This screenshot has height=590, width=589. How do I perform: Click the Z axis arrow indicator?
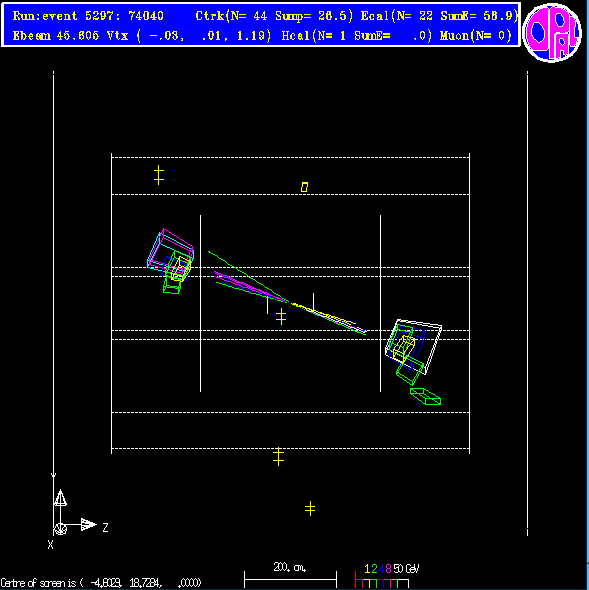[89, 525]
